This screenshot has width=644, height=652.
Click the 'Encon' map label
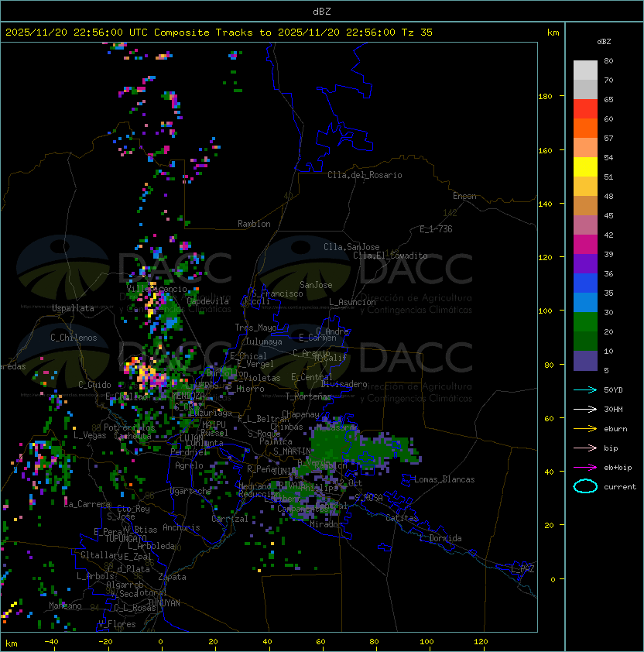[x=464, y=196]
